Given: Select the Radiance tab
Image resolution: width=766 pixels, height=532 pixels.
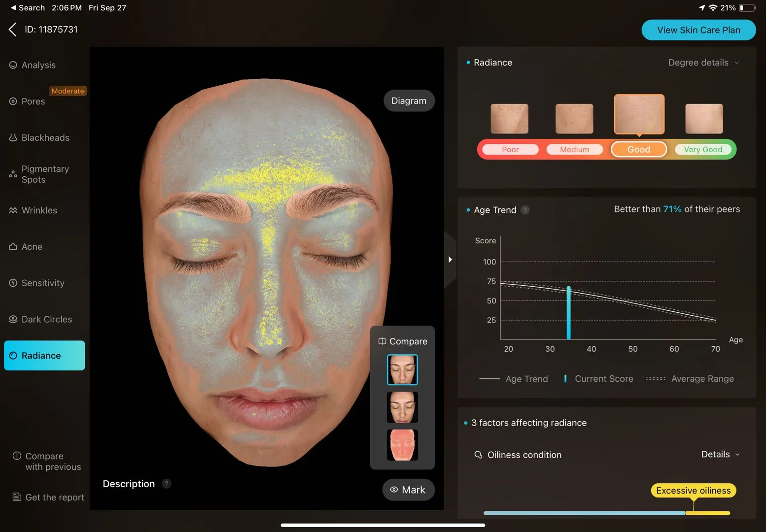Looking at the screenshot, I should [x=44, y=355].
